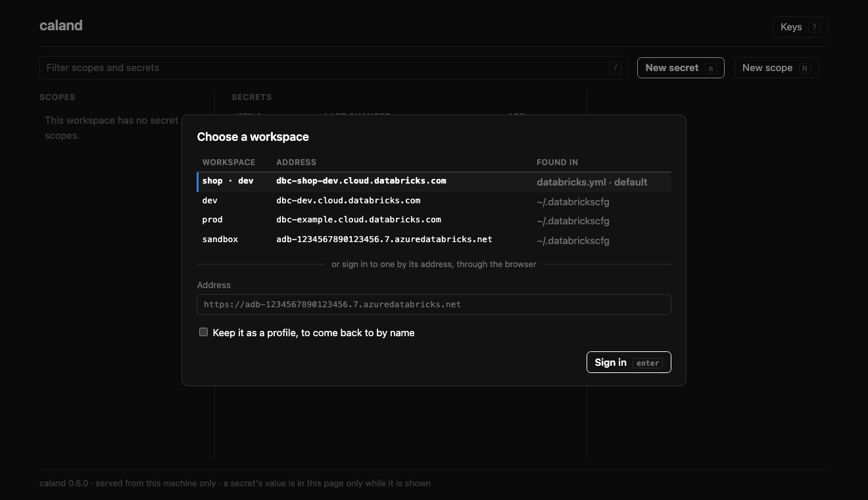Viewport: 868px width, 500px height.
Task: Click the FOUND IN column header
Action: coord(558,162)
